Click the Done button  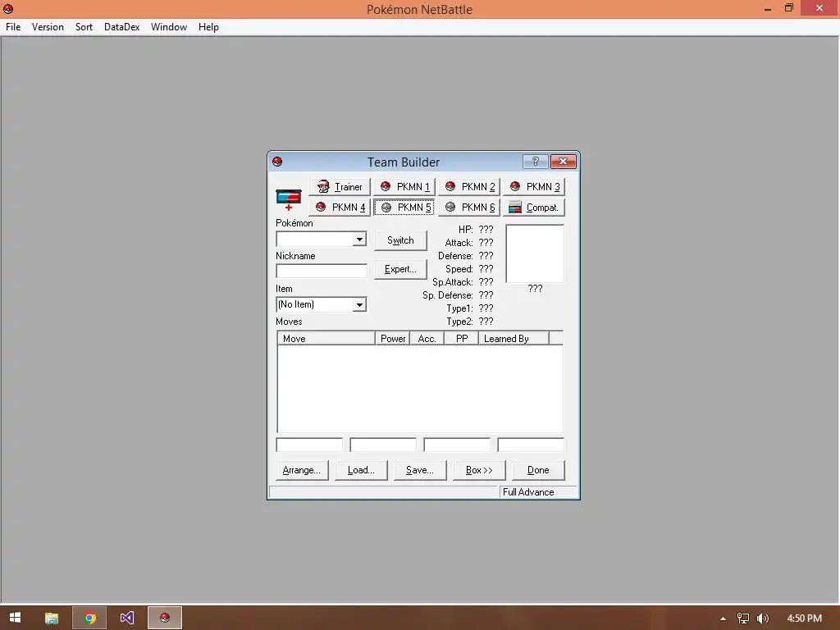(x=538, y=470)
